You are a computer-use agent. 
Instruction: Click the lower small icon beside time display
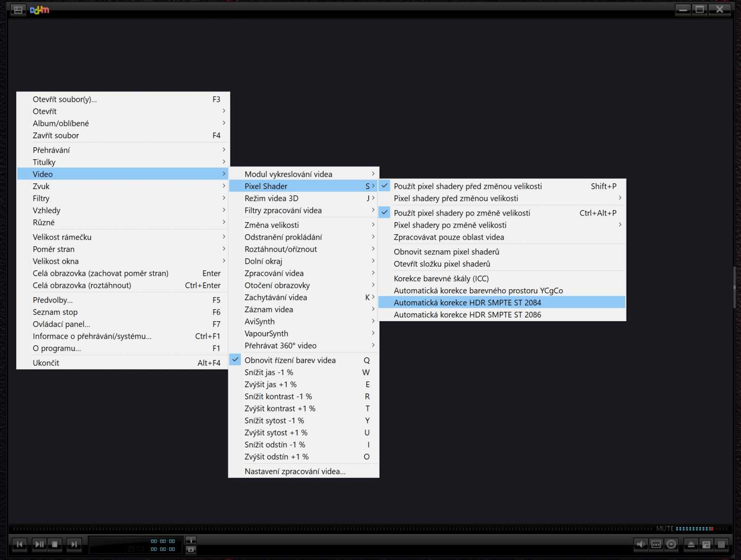point(191,549)
